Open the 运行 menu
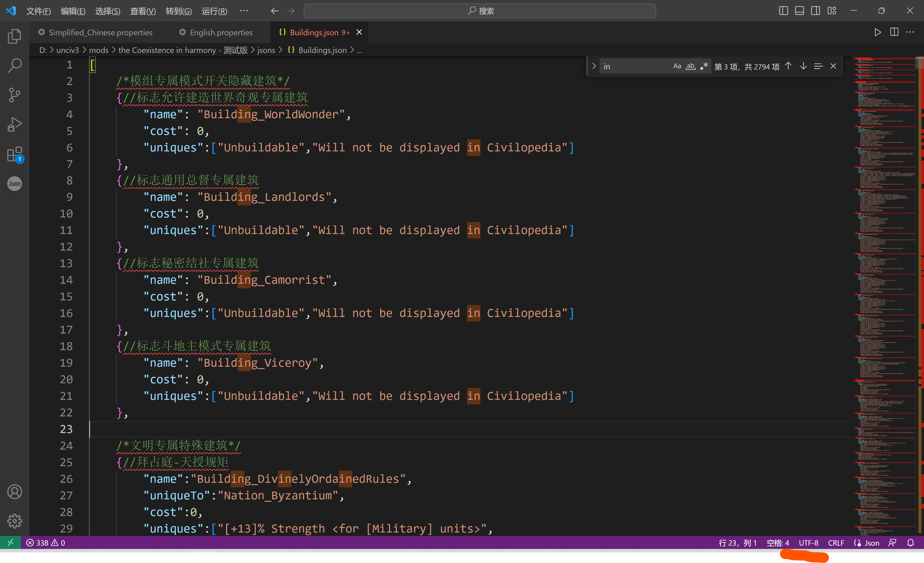The width and height of the screenshot is (924, 563). (x=214, y=11)
